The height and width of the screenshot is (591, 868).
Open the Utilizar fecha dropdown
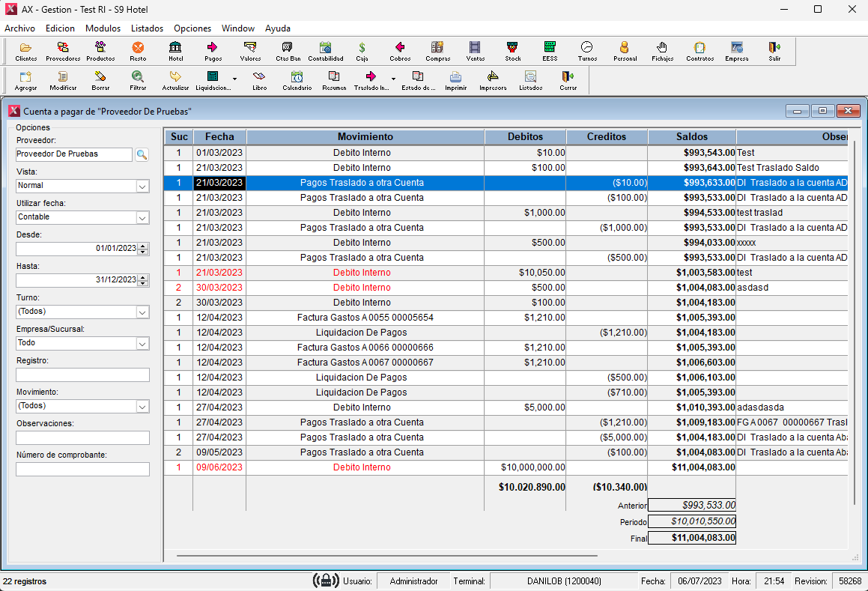click(142, 217)
